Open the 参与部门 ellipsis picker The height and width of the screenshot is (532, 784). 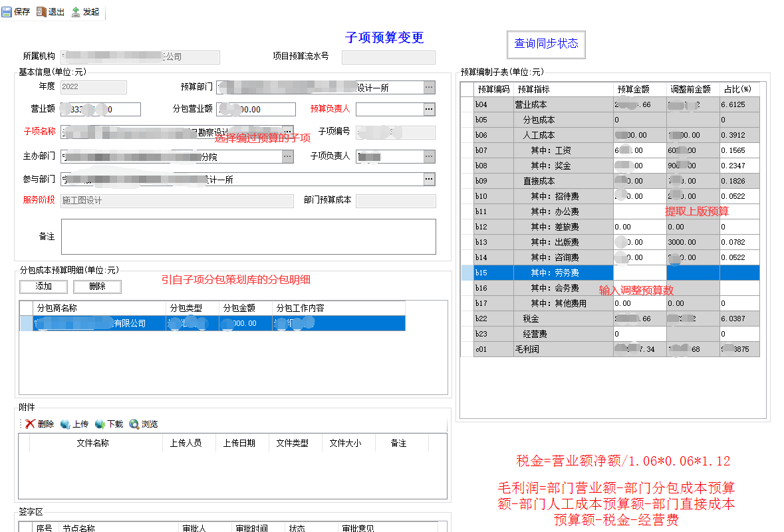tap(429, 179)
